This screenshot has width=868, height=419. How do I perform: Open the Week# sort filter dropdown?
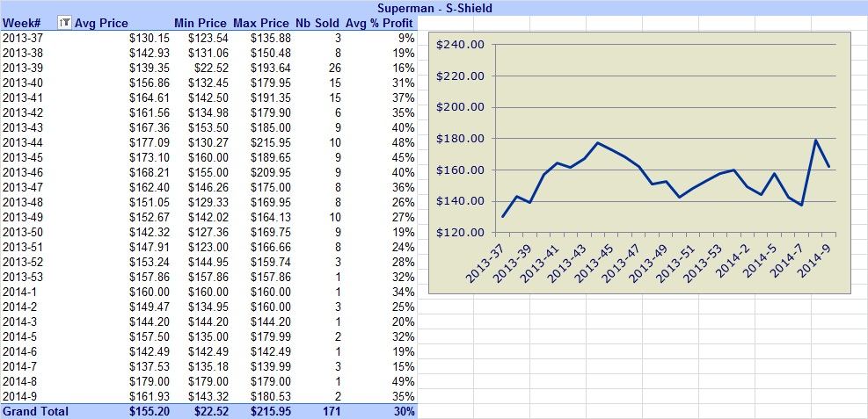(x=65, y=23)
